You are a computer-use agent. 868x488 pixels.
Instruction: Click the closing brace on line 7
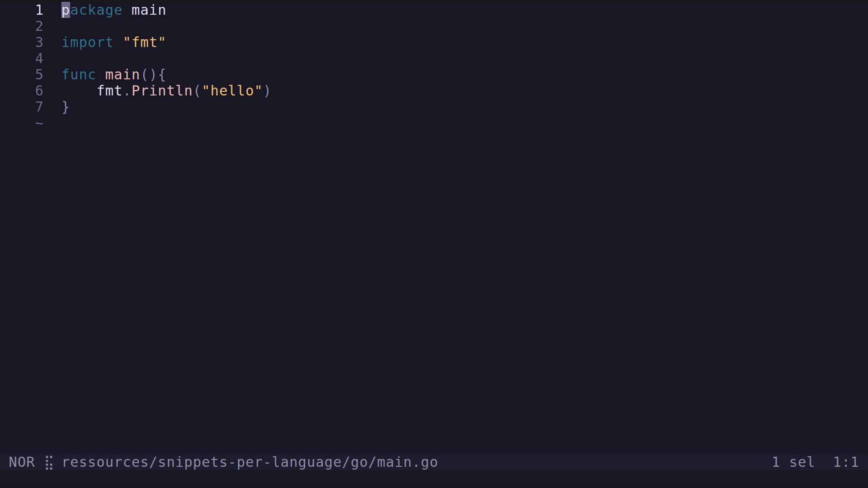coord(66,107)
